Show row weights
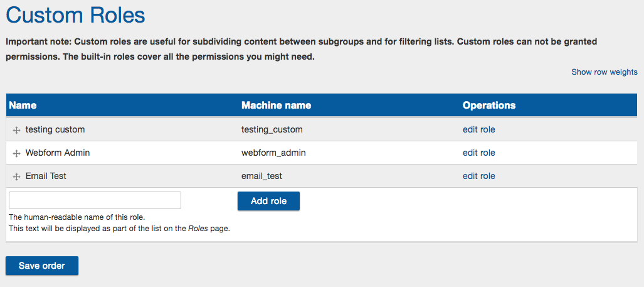 (x=604, y=72)
